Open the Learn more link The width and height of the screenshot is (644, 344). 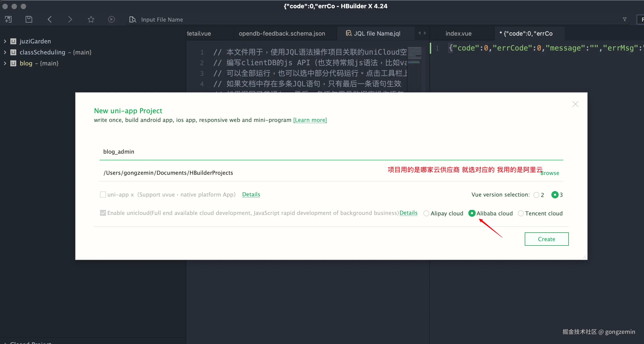[310, 120]
